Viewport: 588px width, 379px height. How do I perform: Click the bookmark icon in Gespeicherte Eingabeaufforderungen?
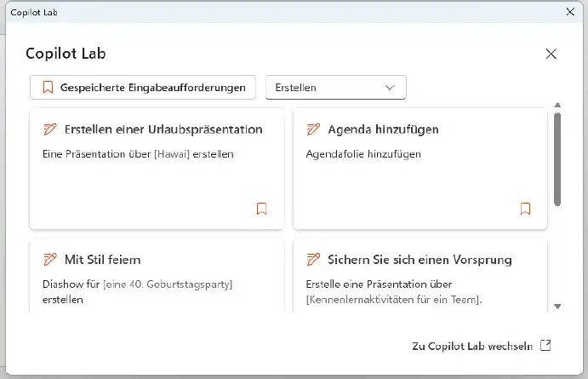coord(48,87)
